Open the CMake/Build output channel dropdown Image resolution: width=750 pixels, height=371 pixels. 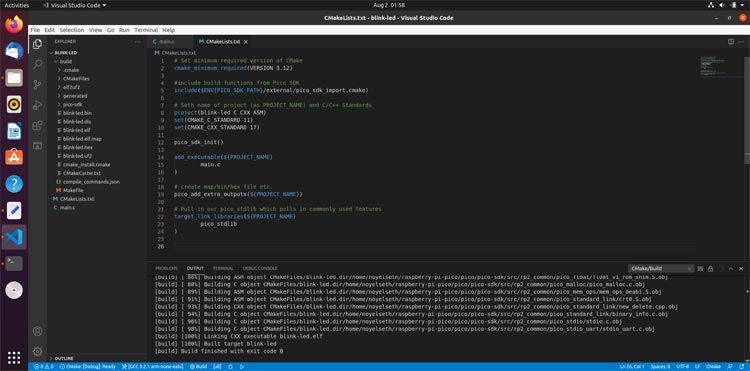point(661,269)
